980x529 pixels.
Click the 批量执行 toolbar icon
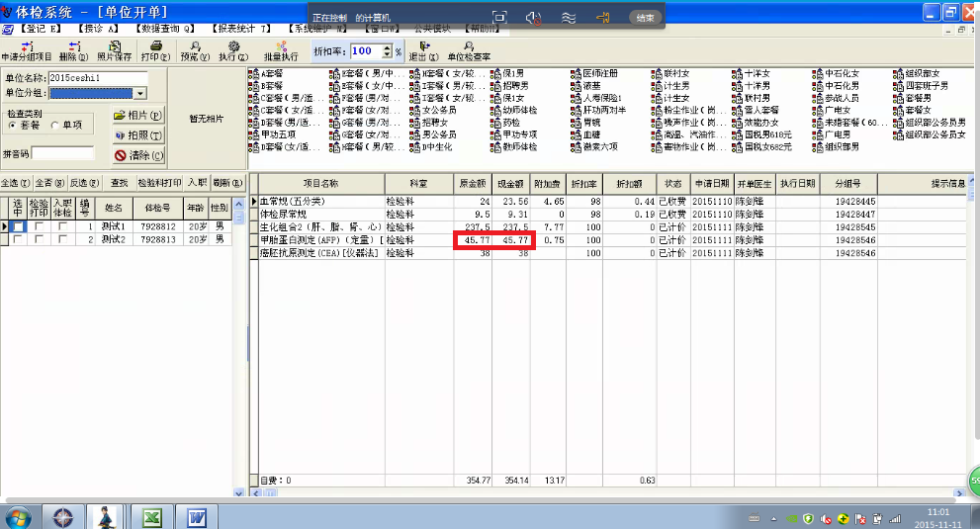(x=281, y=45)
